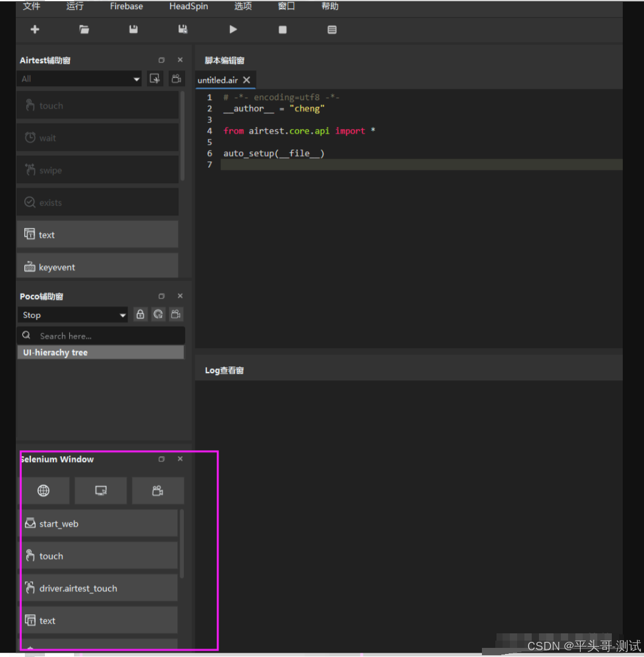The image size is (644, 657).
Task: Click the Selenium command list scrollbar
Action: [181, 544]
